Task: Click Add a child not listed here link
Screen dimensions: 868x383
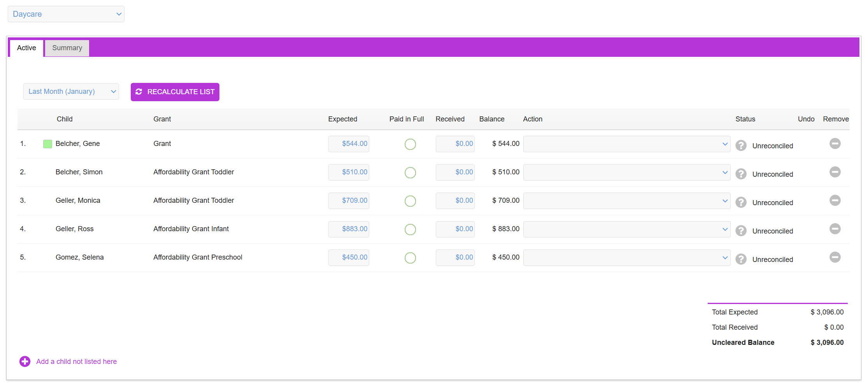Action: pos(76,362)
